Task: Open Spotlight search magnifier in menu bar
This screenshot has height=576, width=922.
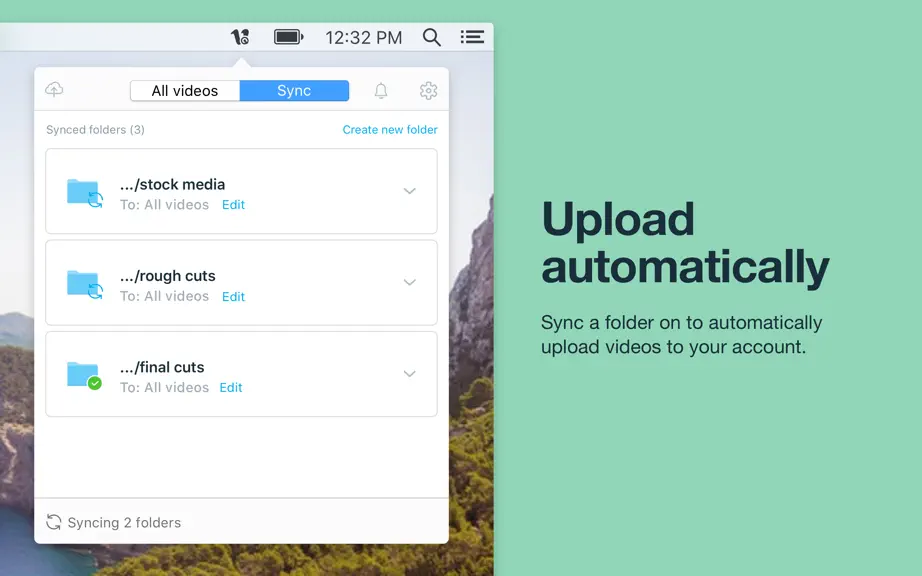Action: 432,37
